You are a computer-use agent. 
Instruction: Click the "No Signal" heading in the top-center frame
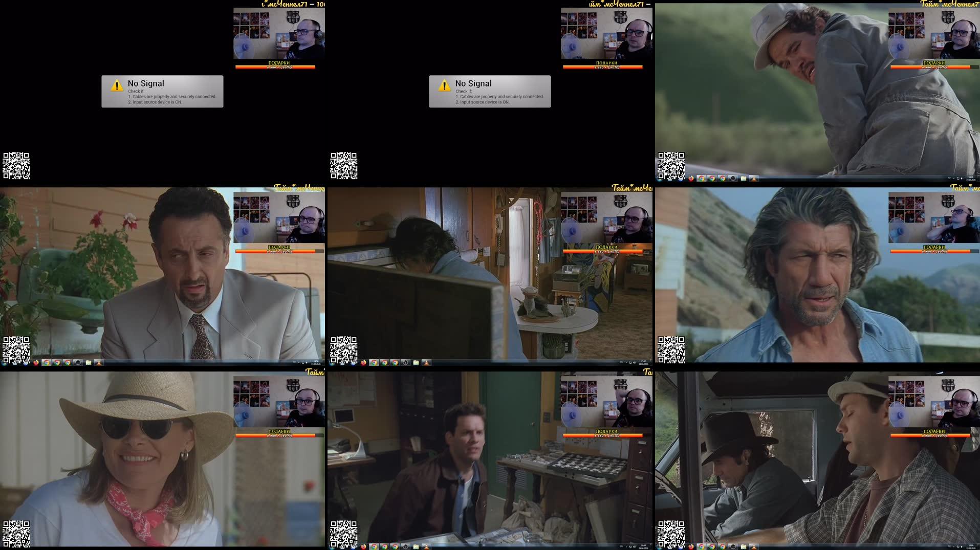(x=473, y=83)
